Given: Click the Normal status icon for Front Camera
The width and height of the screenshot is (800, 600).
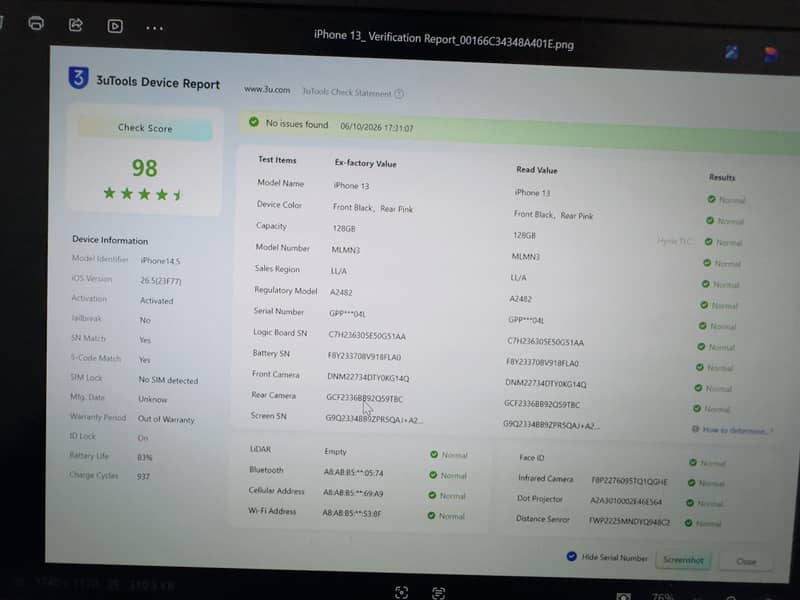Looking at the screenshot, I should tap(698, 388).
